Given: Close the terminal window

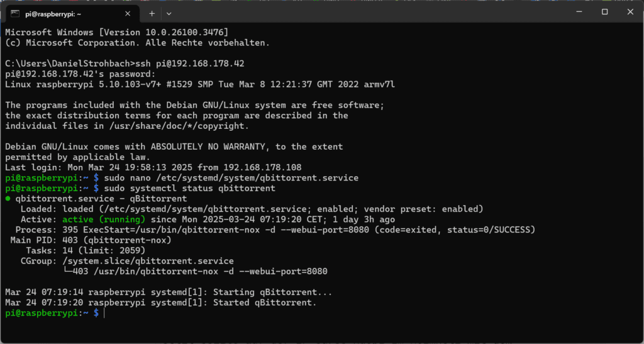Looking at the screenshot, I should [x=630, y=12].
